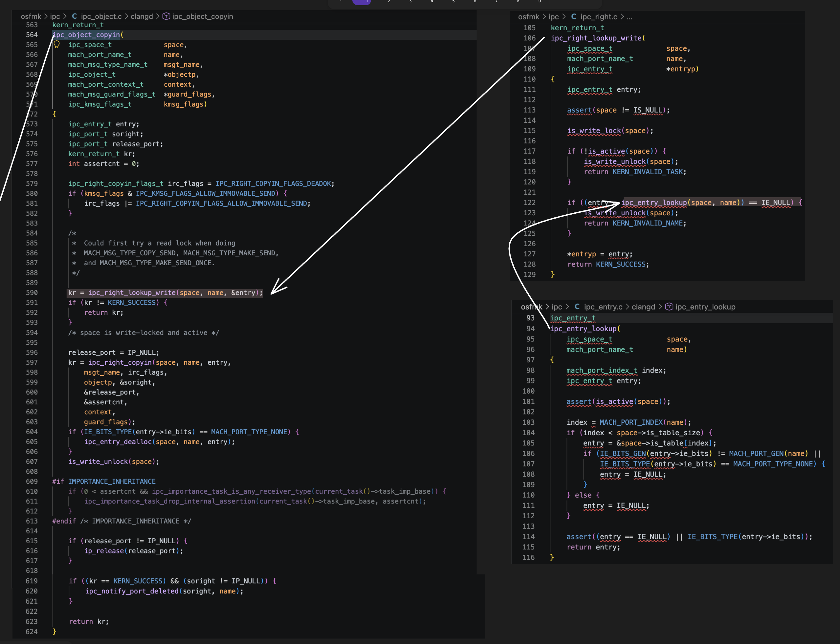Click the C file icon beside ipc_right.c
The width and height of the screenshot is (840, 644).
574,16
